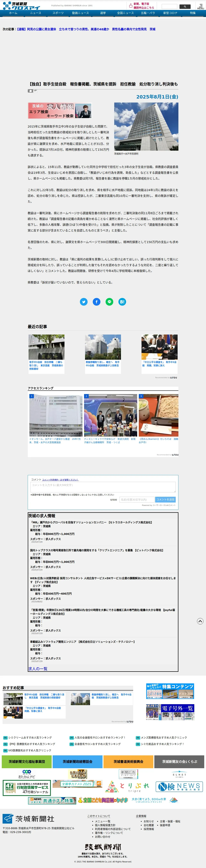
Task: Open メンズ医療脱毛おすすめ人気クリニック PR link
Action: click(164, 738)
